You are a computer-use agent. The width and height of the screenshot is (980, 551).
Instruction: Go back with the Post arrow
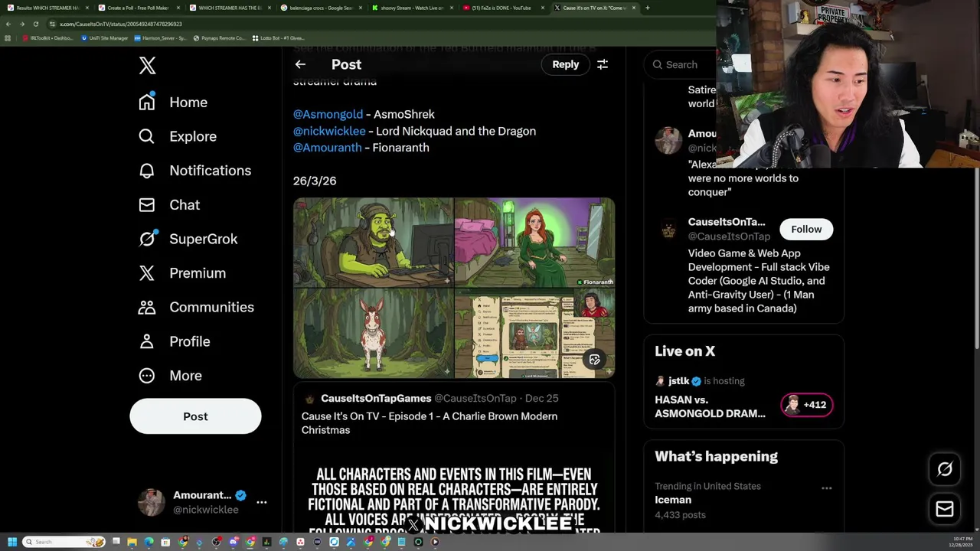pos(300,65)
